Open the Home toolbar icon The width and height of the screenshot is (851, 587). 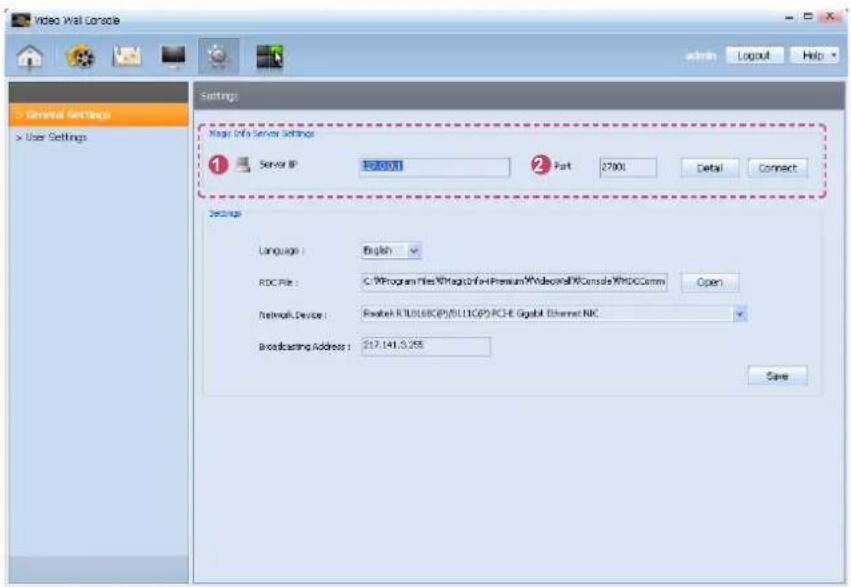pos(30,56)
